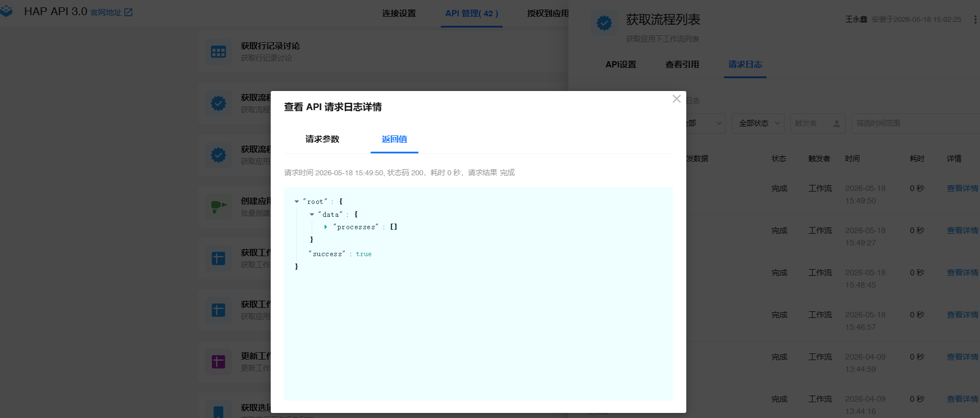Click the 耗时 column header

coord(917,159)
